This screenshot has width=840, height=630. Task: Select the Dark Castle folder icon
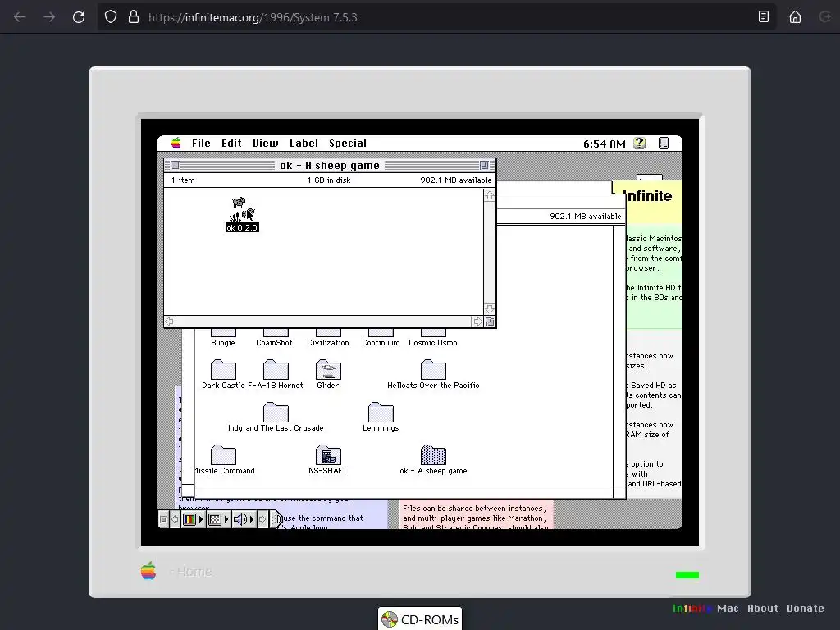[x=223, y=370]
